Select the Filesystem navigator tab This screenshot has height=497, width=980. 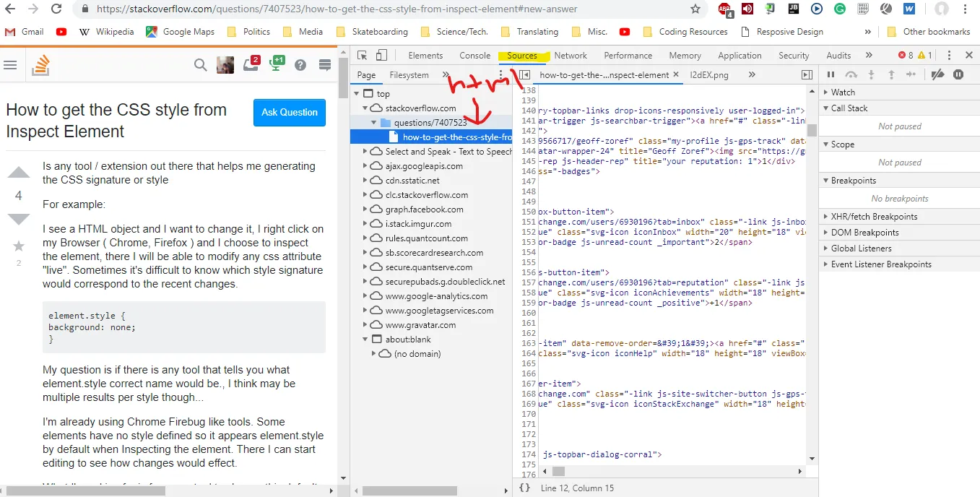pyautogui.click(x=409, y=74)
